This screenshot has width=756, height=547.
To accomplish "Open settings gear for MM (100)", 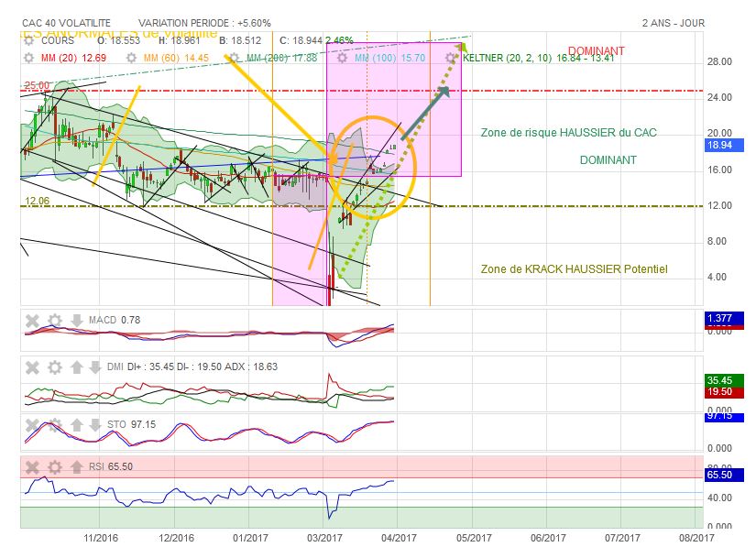I will click(342, 58).
